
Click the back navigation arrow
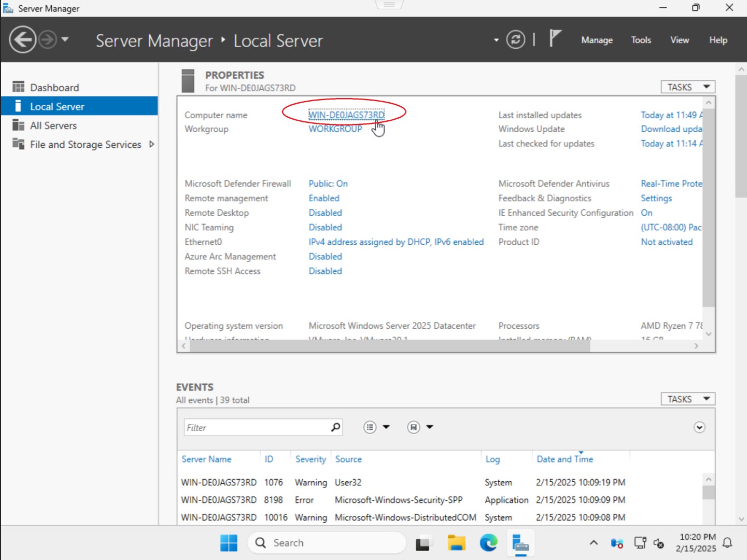click(x=23, y=39)
